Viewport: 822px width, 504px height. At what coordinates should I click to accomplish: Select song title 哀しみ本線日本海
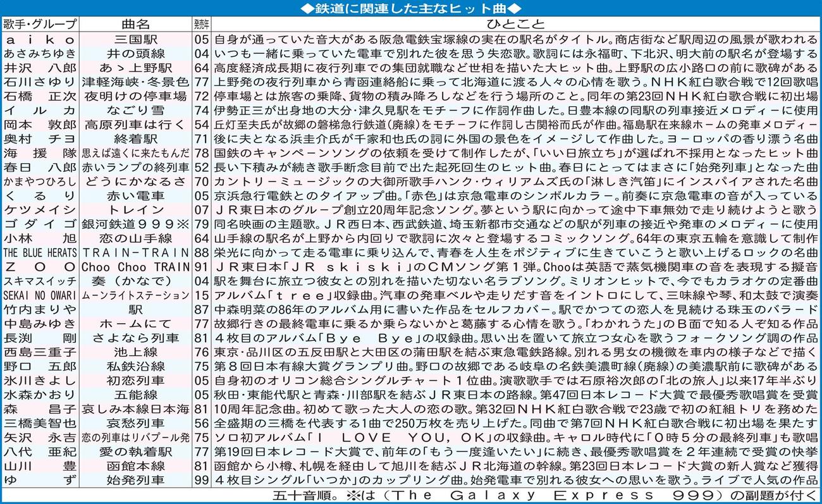(x=135, y=409)
